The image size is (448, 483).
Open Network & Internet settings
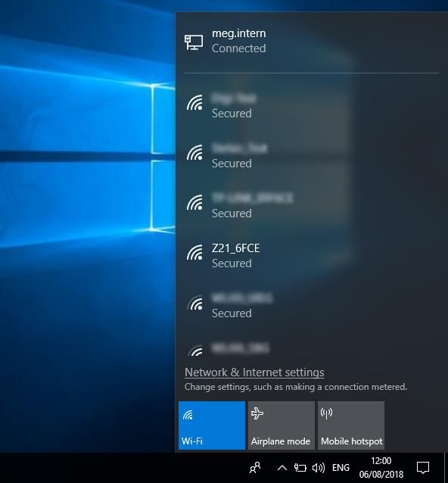click(254, 372)
